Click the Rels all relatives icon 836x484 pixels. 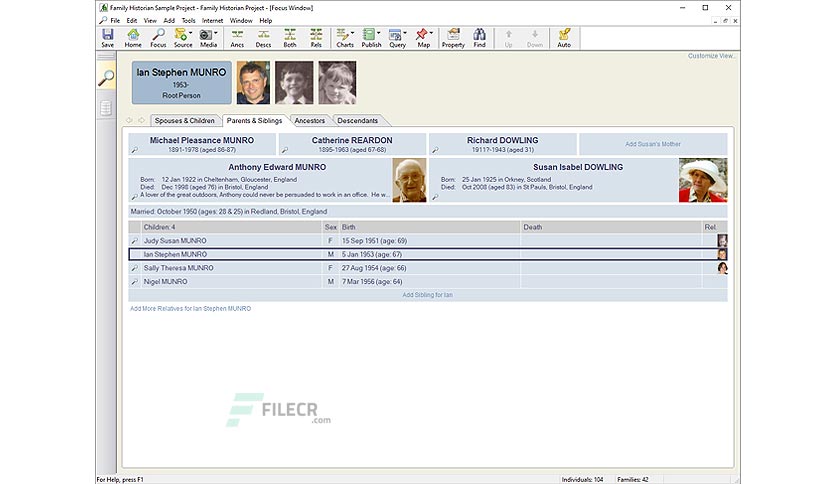[x=316, y=38]
